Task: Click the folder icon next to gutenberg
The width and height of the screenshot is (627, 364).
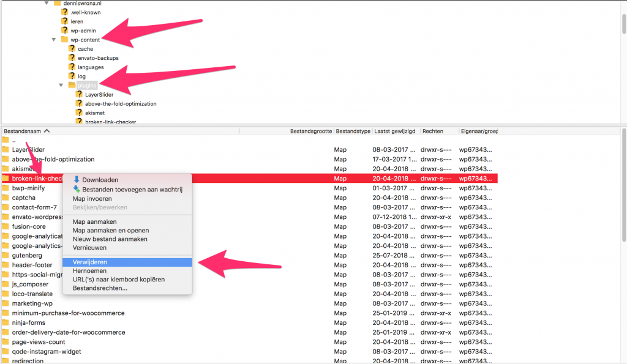Action: (6, 256)
